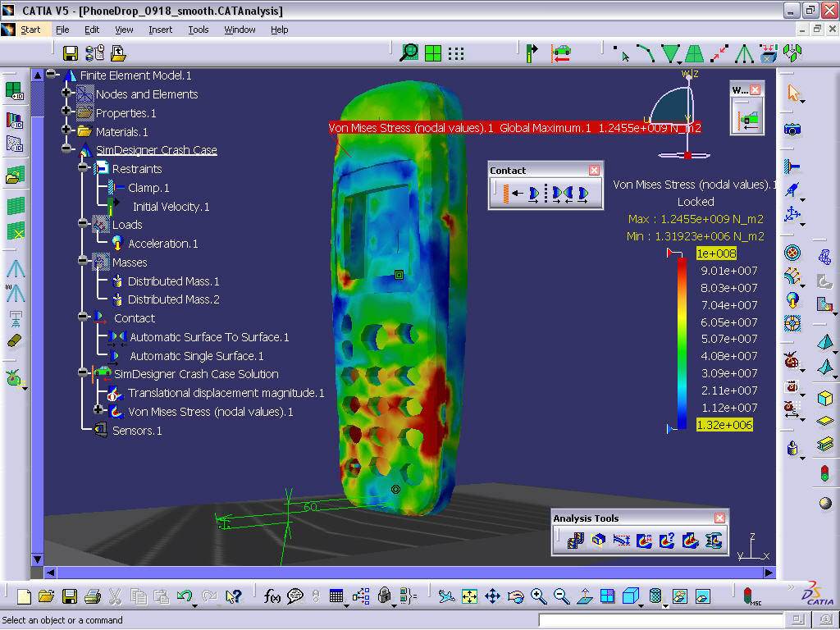This screenshot has width=840, height=630.
Task: Expand the Nodes and Elements node
Action: click(66, 93)
